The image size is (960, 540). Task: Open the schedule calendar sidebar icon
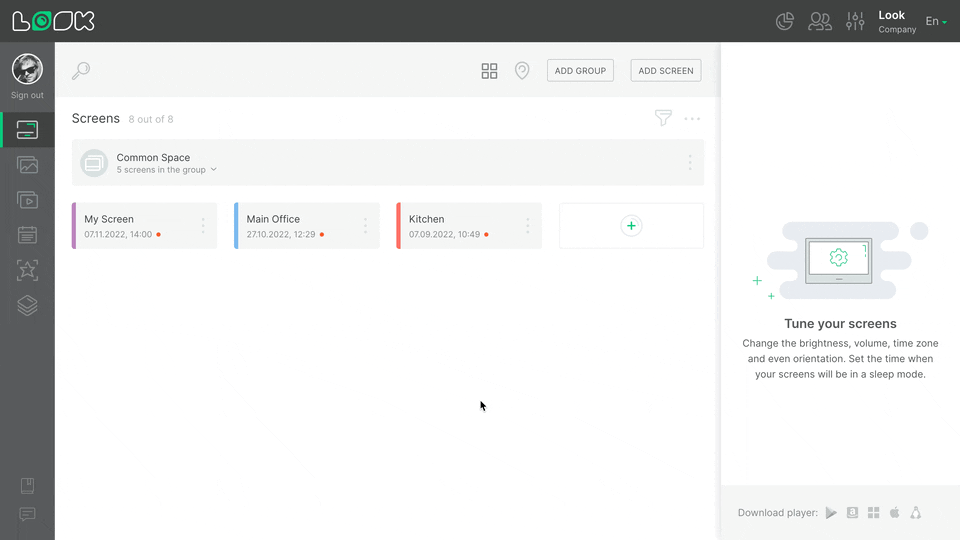pos(27,235)
